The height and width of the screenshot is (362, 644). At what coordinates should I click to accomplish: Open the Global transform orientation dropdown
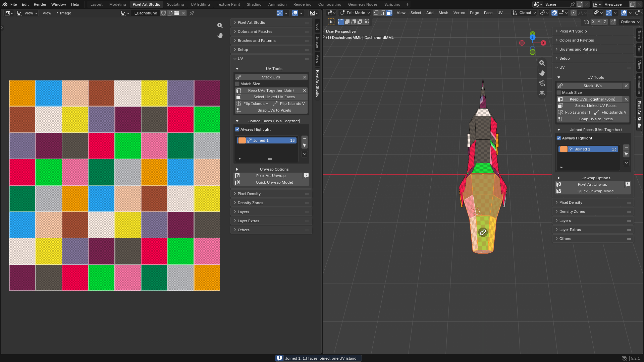pyautogui.click(x=524, y=13)
